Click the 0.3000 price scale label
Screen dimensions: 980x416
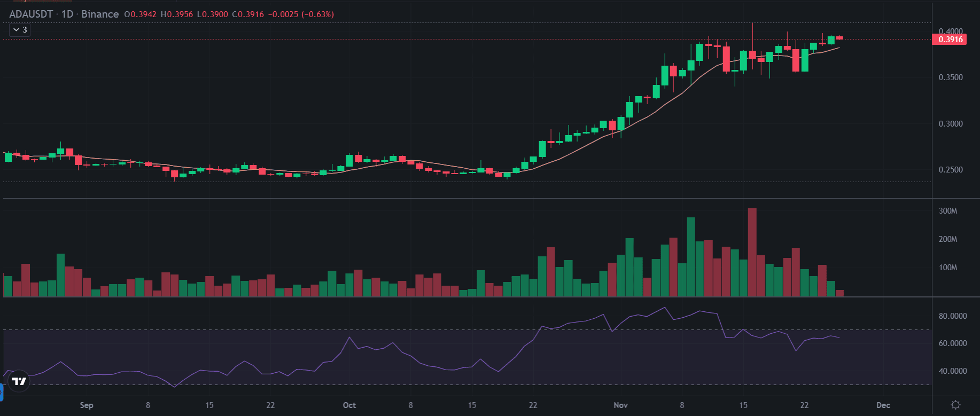[951, 124]
